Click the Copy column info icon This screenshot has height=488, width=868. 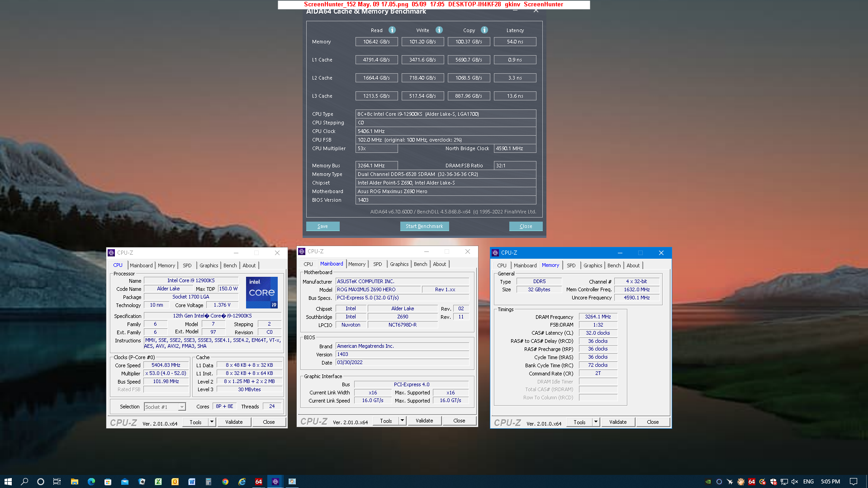(484, 30)
